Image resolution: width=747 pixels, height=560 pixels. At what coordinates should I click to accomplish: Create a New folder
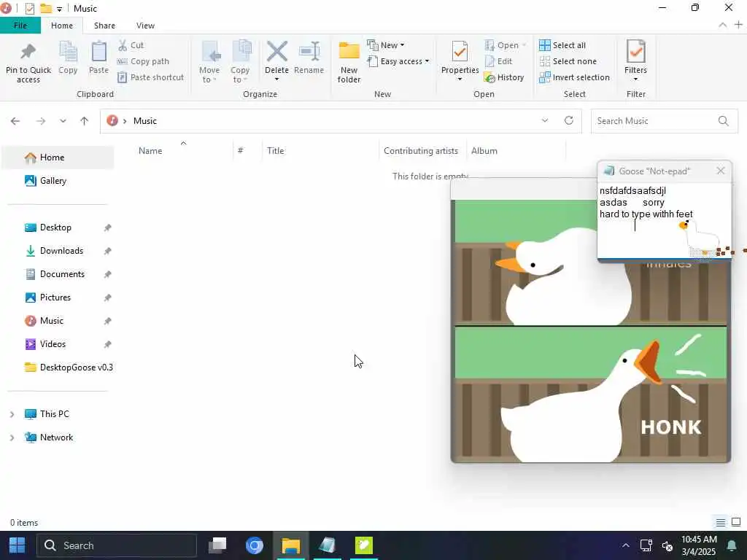(x=349, y=62)
